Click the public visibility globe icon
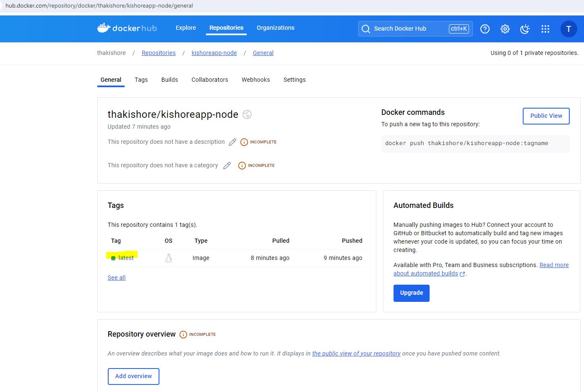The width and height of the screenshot is (584, 392). [x=247, y=114]
